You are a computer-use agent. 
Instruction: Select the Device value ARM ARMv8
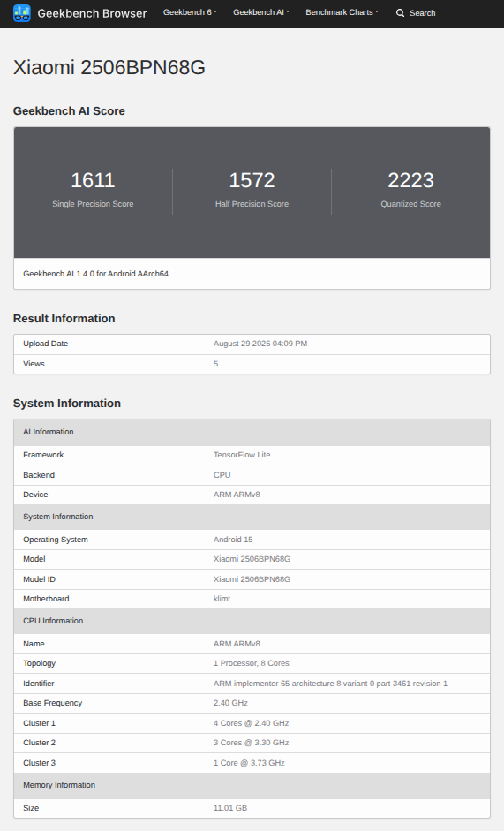(x=237, y=495)
